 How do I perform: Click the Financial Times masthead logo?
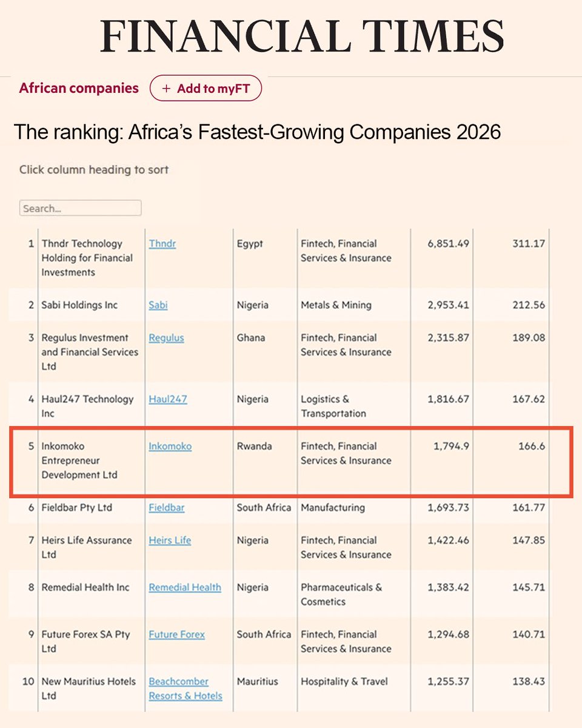click(x=302, y=36)
